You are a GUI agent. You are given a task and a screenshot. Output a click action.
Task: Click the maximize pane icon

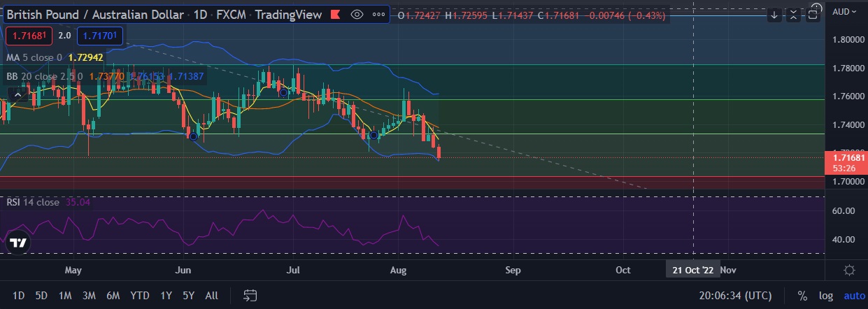pyautogui.click(x=813, y=15)
